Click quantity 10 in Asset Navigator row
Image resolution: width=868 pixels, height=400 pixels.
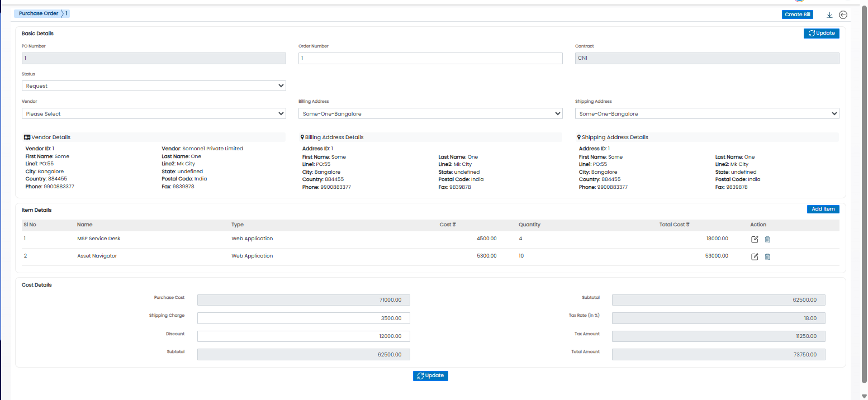coord(521,256)
